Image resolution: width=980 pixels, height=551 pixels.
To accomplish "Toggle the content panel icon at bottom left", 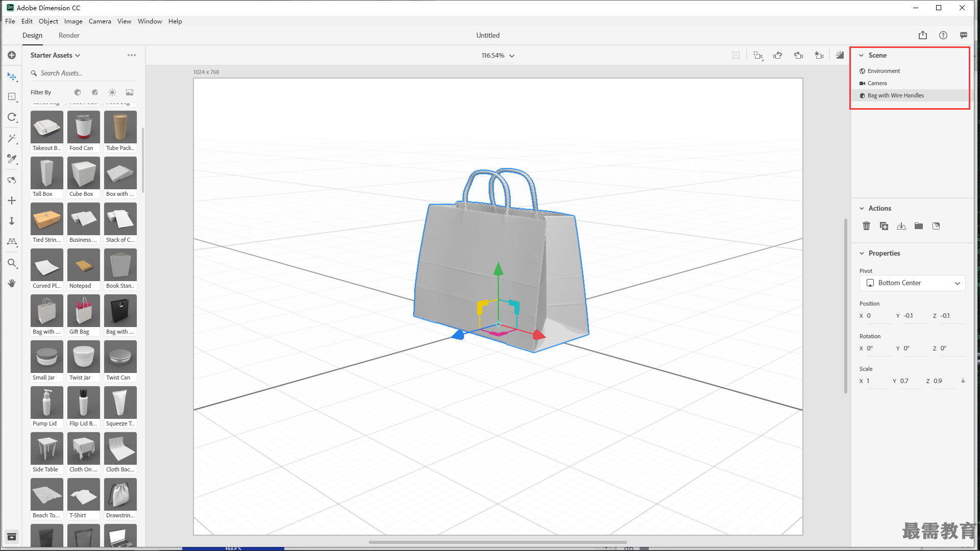I will click(x=12, y=537).
